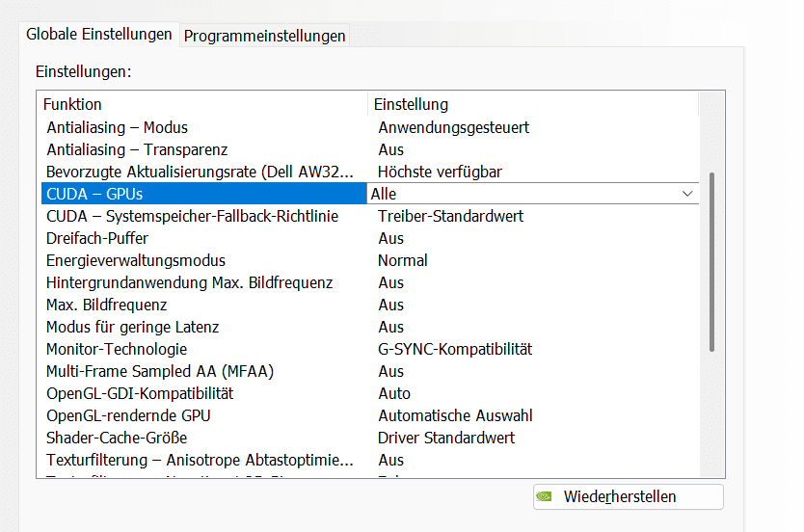The image size is (804, 532).
Task: Click Aus value for Modus für geringe Latenz
Action: pyautogui.click(x=390, y=327)
